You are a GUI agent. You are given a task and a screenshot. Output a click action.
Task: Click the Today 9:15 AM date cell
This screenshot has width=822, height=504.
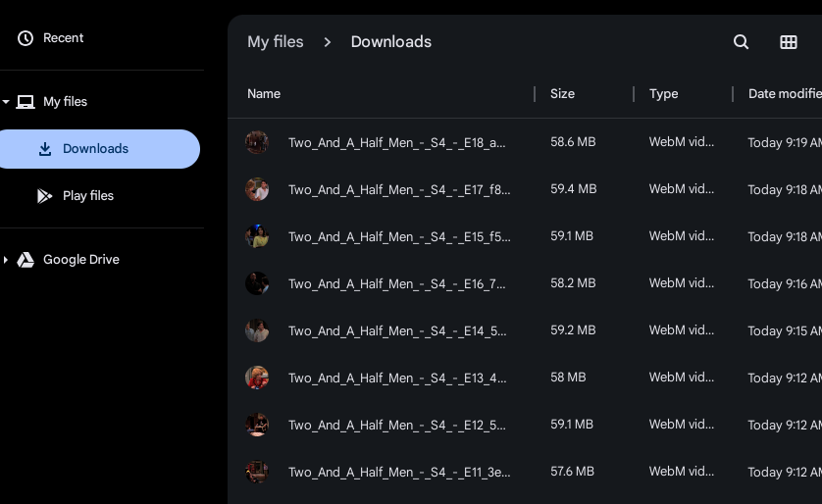click(x=785, y=331)
